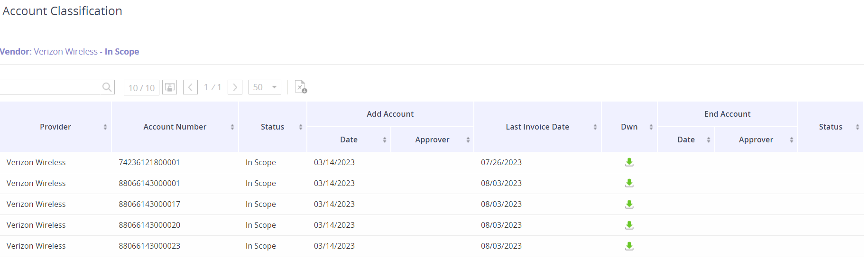Go to next page arrow
This screenshot has height=270, width=868.
[235, 87]
